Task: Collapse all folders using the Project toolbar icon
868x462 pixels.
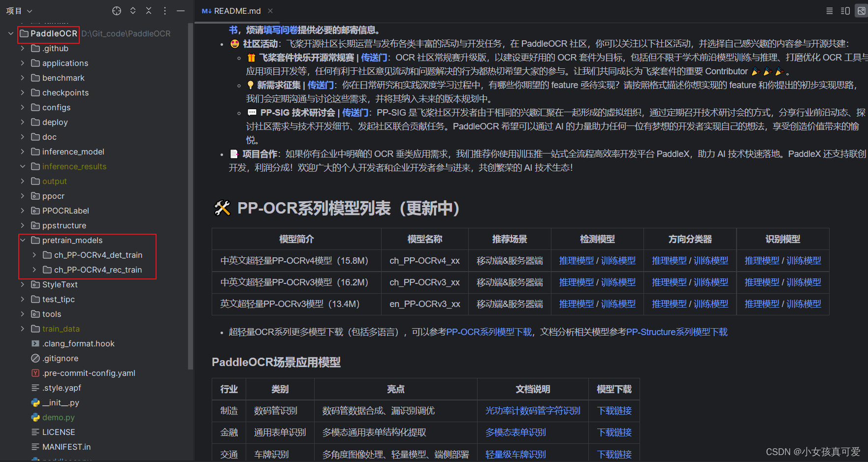Action: (148, 10)
